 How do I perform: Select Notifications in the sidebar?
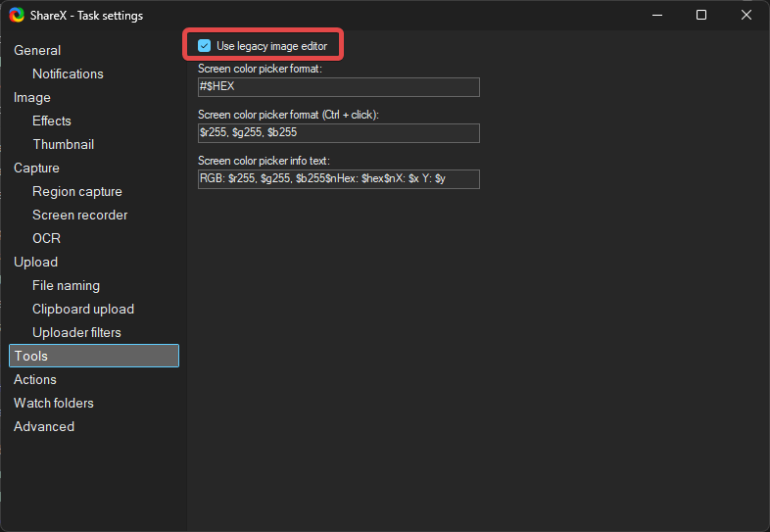coord(68,73)
